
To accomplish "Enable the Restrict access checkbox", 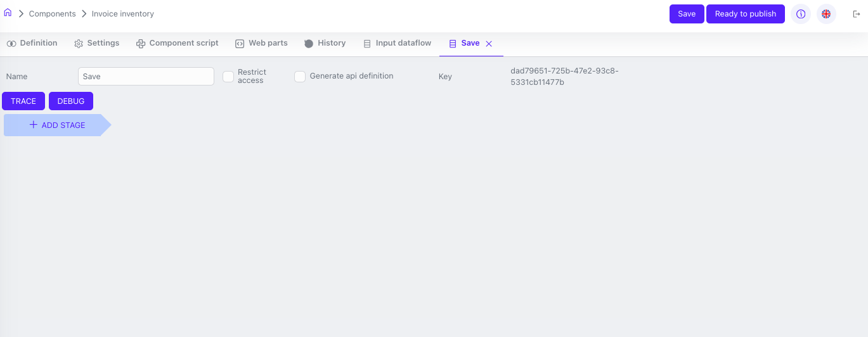I will coord(228,77).
